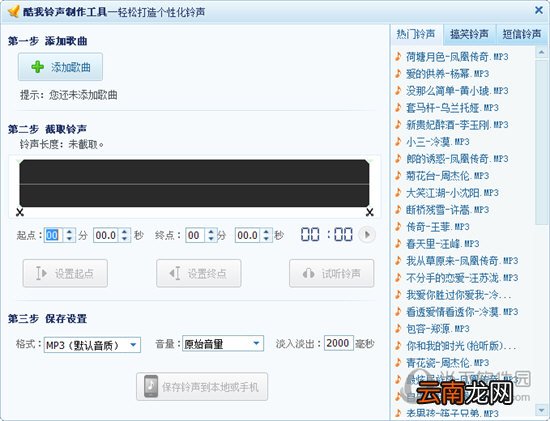This screenshot has width=550, height=421.
Task: Click the note icon beside 传奇-王菲.MP3
Action: tap(398, 227)
